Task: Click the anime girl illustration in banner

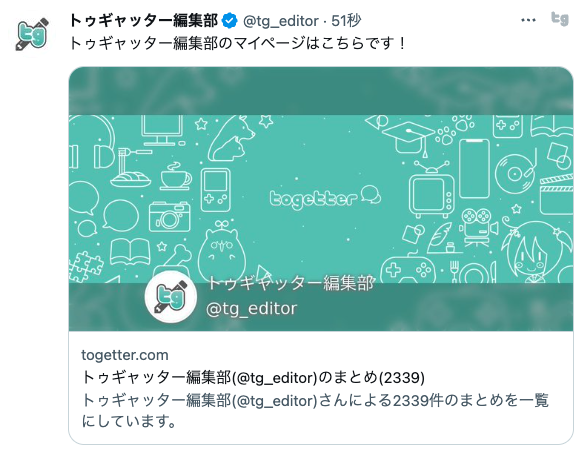Action: (538, 251)
